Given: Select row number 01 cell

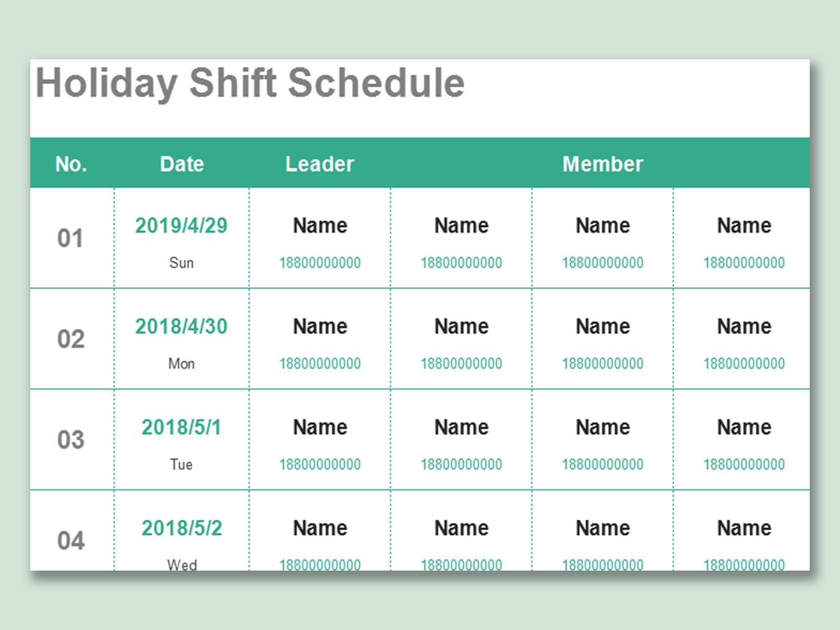Looking at the screenshot, I should [71, 239].
